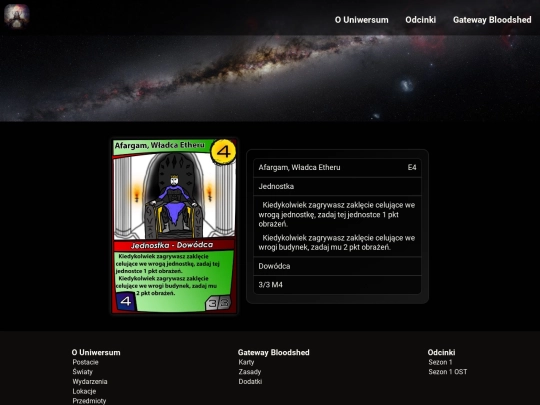Go to Karty under Gateway Bloodshed
This screenshot has width=540, height=405.
click(246, 362)
